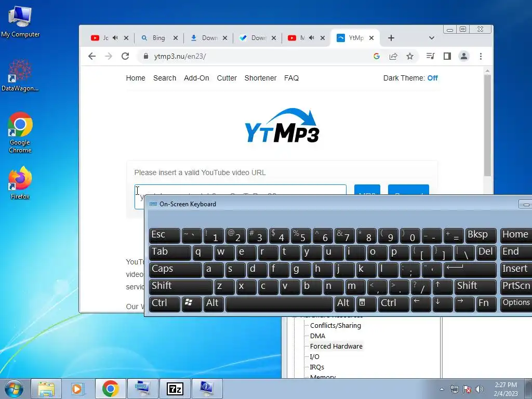Open the Cutter link on YtMp3
Viewport: 532px width, 399px height.
coord(227,78)
